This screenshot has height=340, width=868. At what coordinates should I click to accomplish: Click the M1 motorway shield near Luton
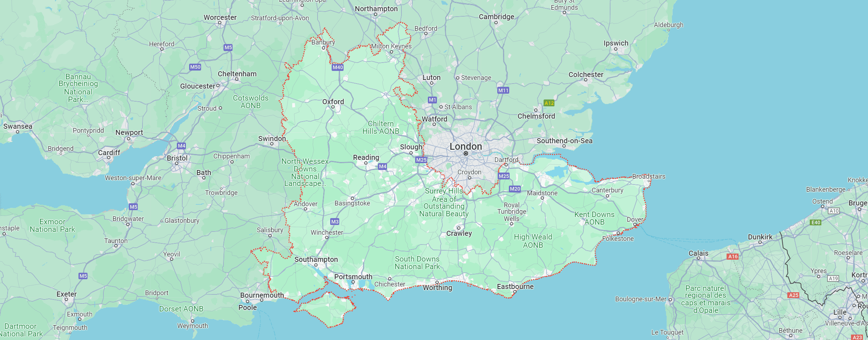point(433,100)
